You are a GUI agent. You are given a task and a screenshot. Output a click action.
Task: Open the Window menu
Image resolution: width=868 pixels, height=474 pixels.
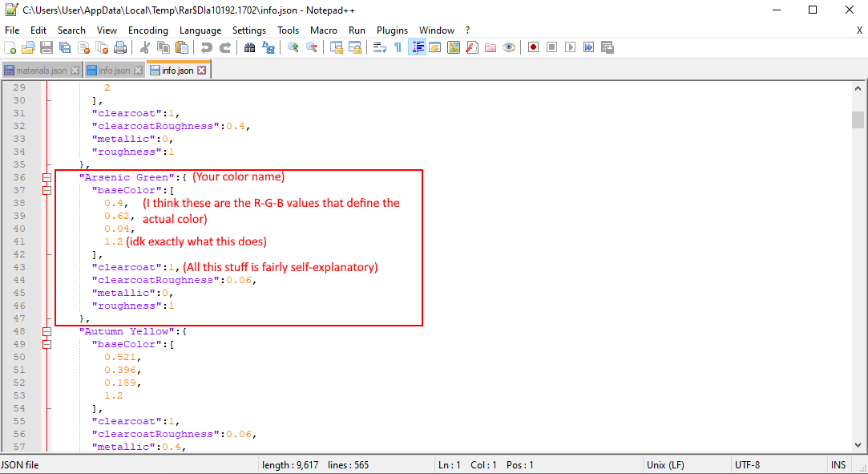pyautogui.click(x=436, y=30)
